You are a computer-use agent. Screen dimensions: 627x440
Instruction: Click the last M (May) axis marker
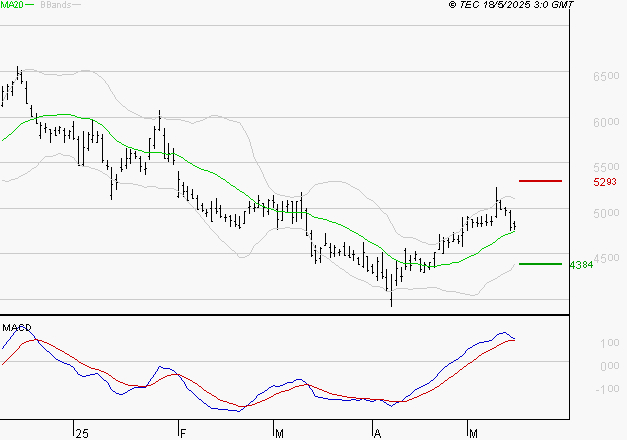[473, 434]
